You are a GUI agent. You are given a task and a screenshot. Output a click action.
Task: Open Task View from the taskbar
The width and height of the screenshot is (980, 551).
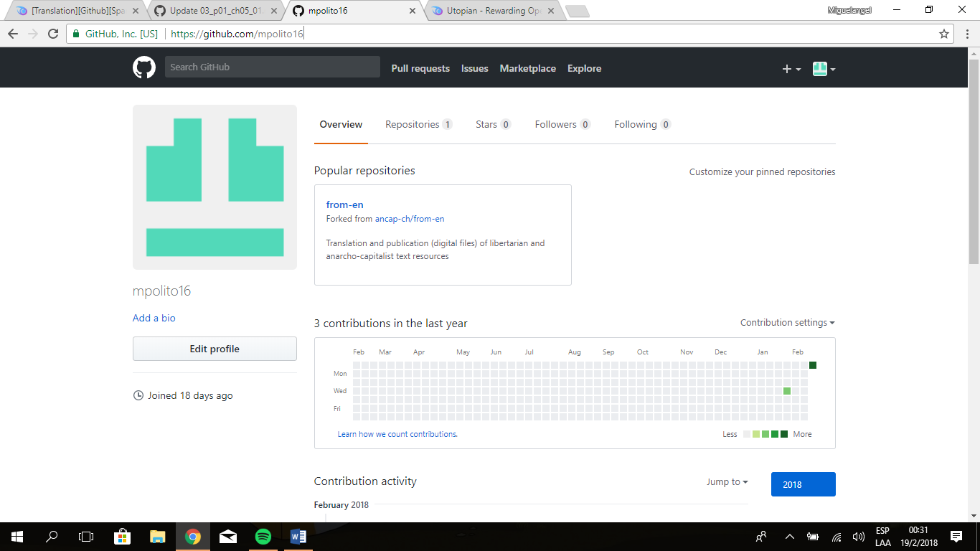86,537
